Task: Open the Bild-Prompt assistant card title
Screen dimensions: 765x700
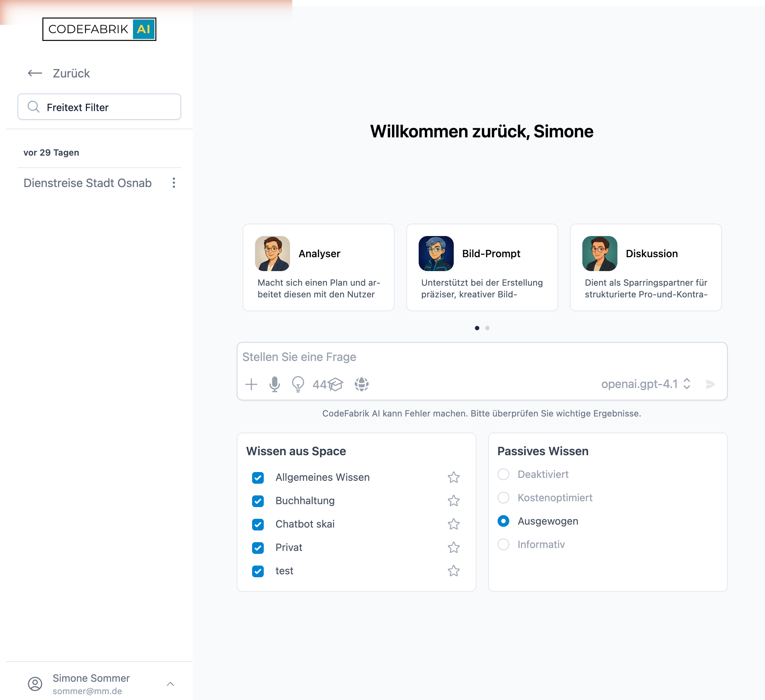Action: 491,254
